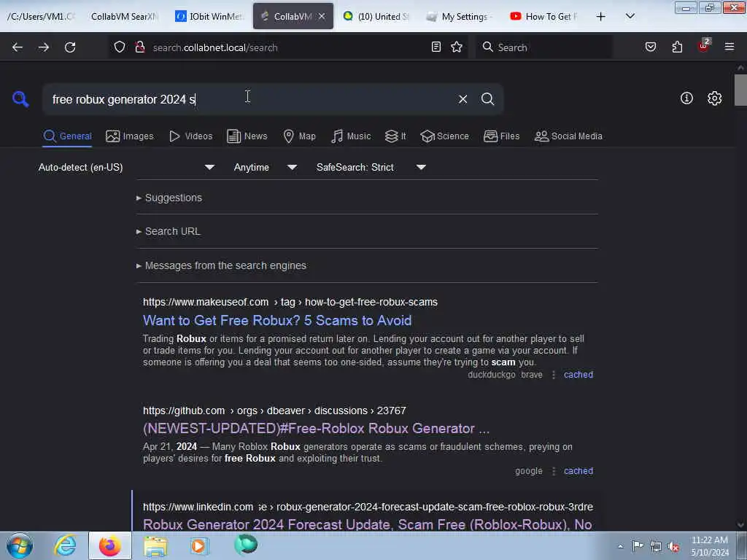Switch to the IObit WinMet tab
Viewport: 747px width, 560px height.
click(209, 16)
